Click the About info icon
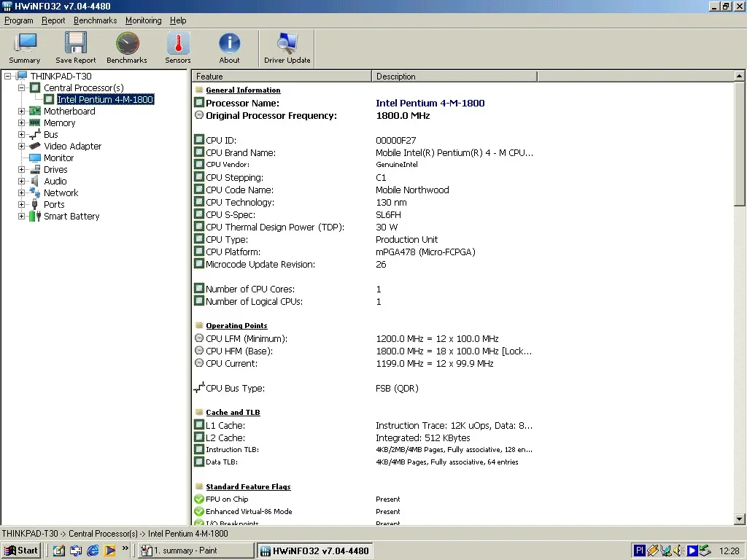This screenshot has height=560, width=747. click(229, 43)
